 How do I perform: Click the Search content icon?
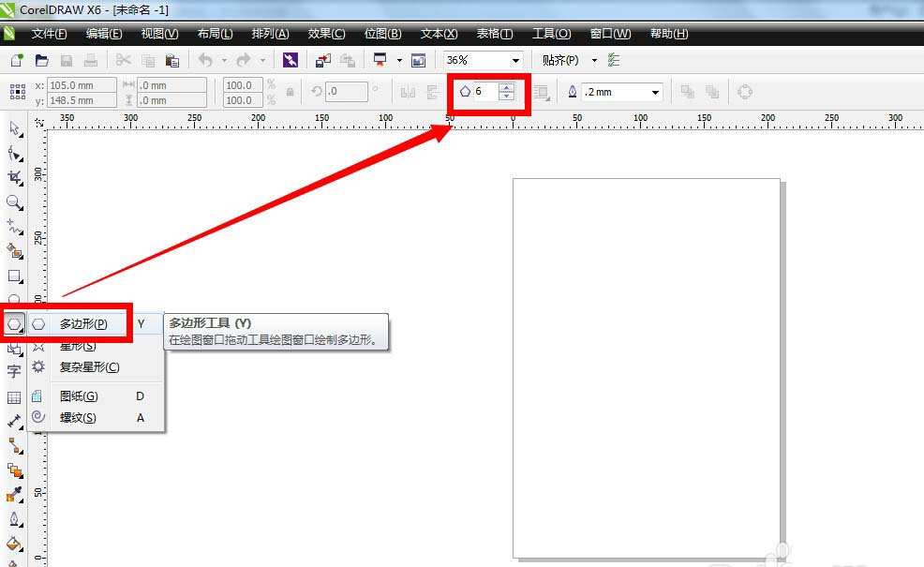[x=290, y=60]
